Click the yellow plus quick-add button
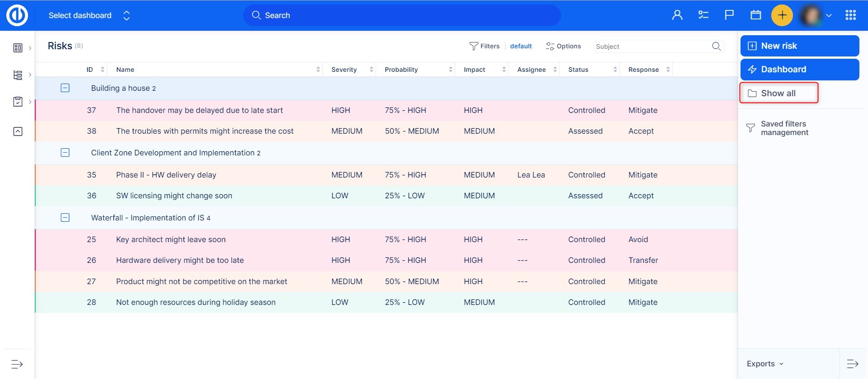The width and height of the screenshot is (868, 379). tap(782, 15)
